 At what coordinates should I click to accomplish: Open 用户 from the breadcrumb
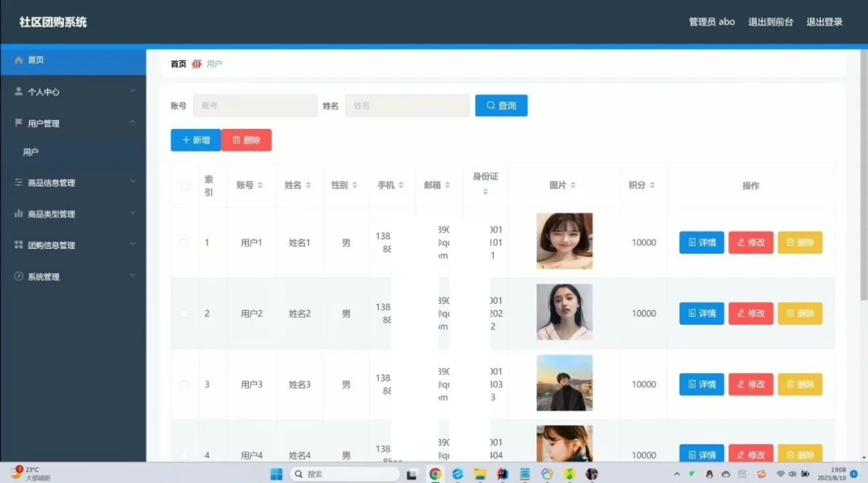point(214,63)
